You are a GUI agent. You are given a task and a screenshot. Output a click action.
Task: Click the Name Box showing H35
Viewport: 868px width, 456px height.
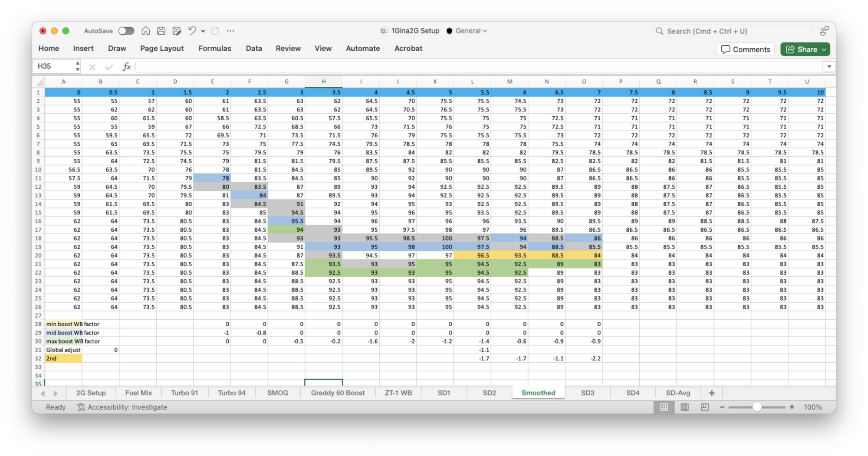click(54, 66)
